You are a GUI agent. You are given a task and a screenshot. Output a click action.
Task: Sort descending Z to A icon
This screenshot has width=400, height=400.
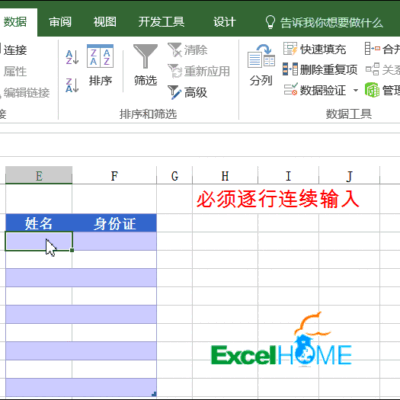(72, 85)
